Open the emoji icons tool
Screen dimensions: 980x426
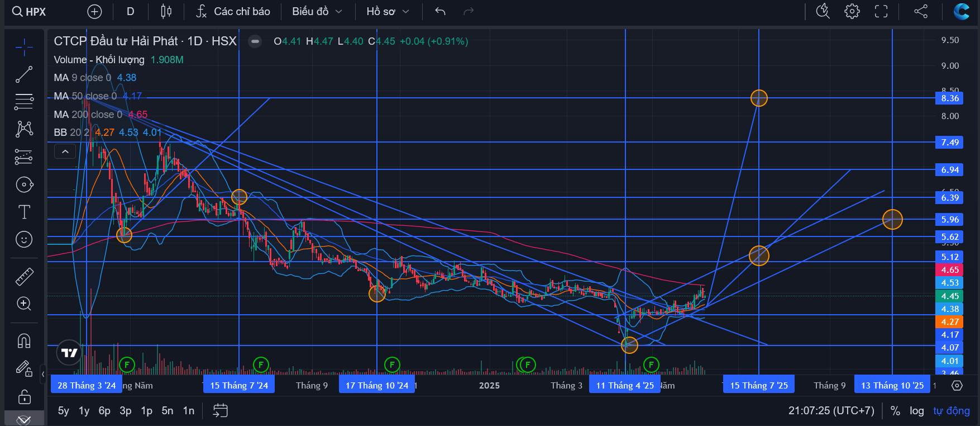coord(24,239)
